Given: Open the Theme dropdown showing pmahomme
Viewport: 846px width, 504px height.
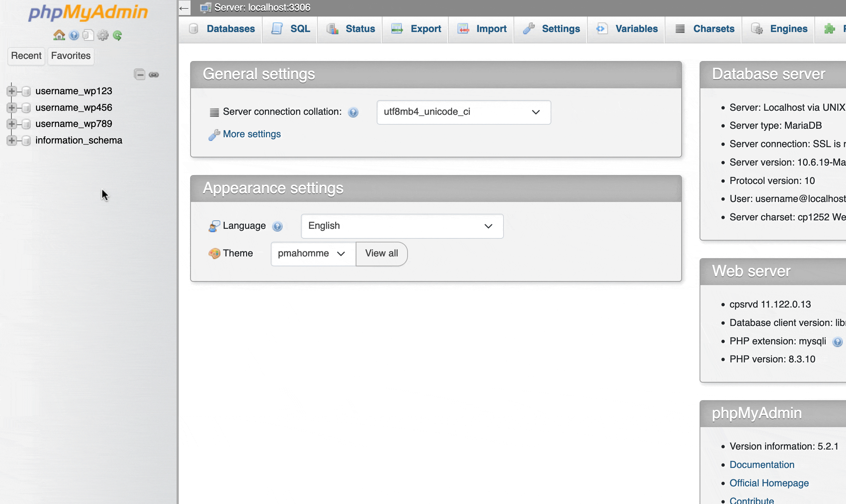Looking at the screenshot, I should click(313, 254).
